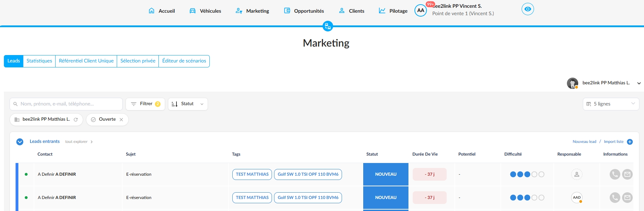Click the Leads entrants heading
The image size is (644, 211).
45,141
